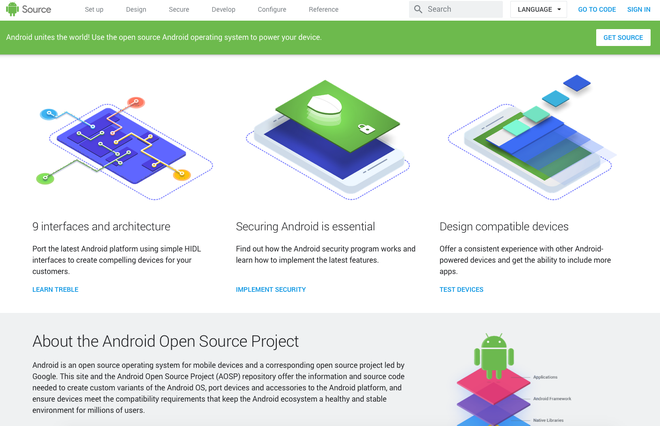Open the Secure menu
Image resolution: width=660 pixels, height=426 pixels.
tap(179, 9)
